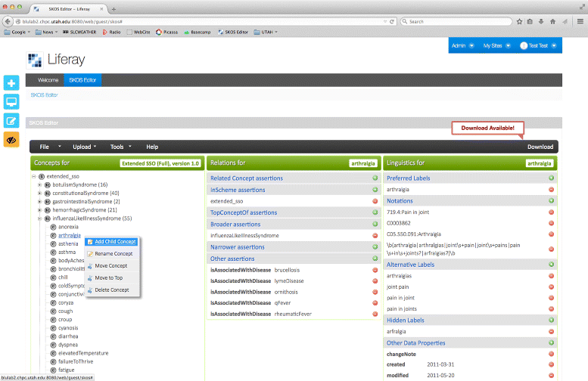
Task: Click the monitor preview icon in sidebar
Action: (11, 101)
